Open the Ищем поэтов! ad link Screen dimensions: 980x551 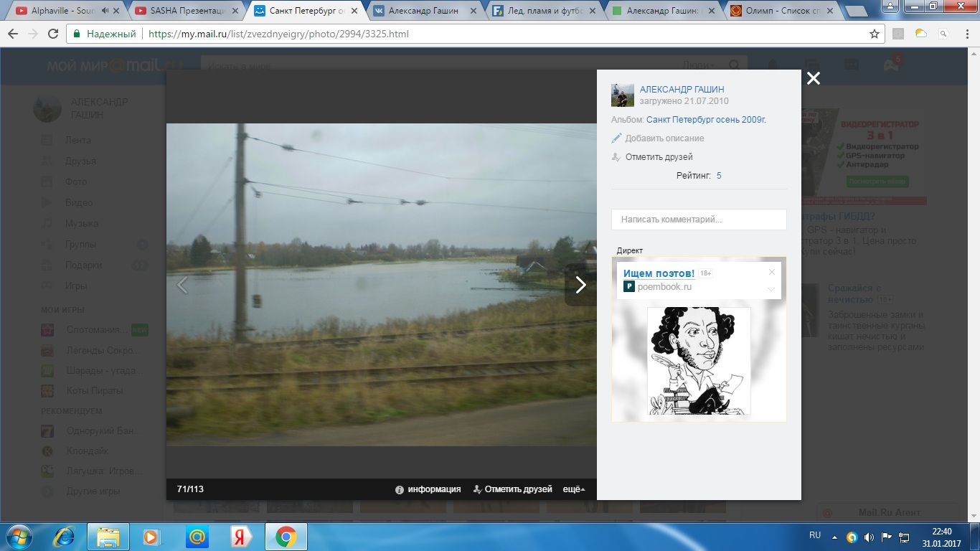pyautogui.click(x=659, y=273)
